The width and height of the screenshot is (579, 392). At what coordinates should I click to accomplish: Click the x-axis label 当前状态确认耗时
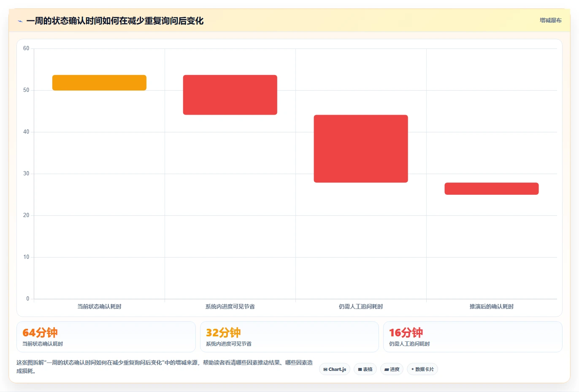99,306
